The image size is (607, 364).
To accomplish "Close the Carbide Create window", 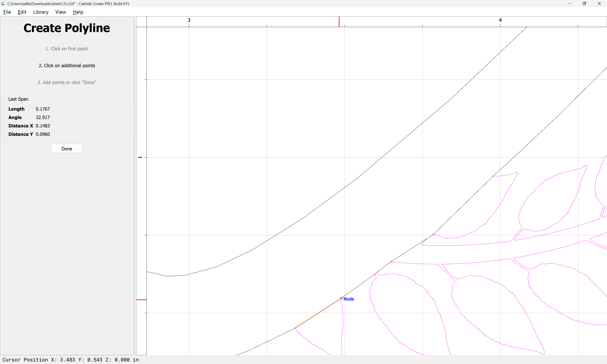I will pos(599,4).
